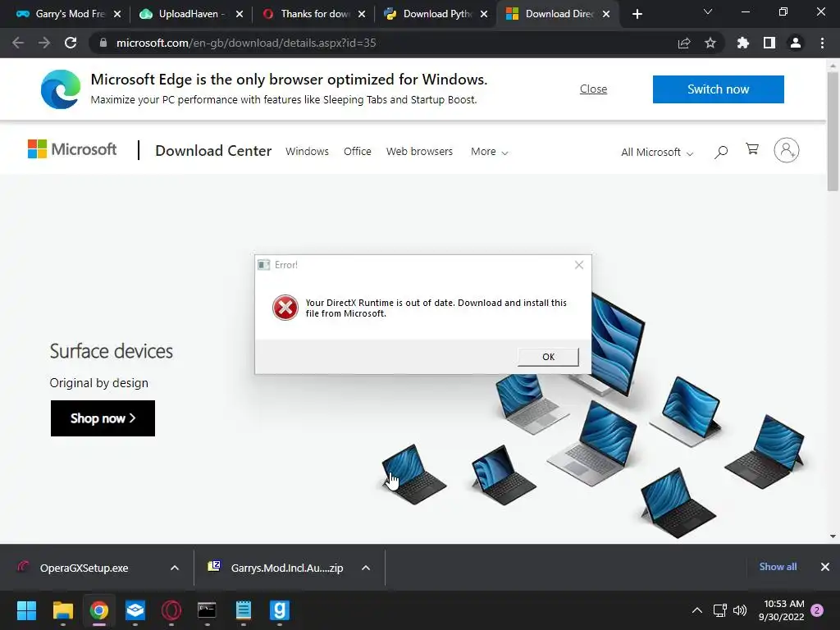This screenshot has width=840, height=630.
Task: Open File Explorer from the taskbar
Action: tap(62, 610)
